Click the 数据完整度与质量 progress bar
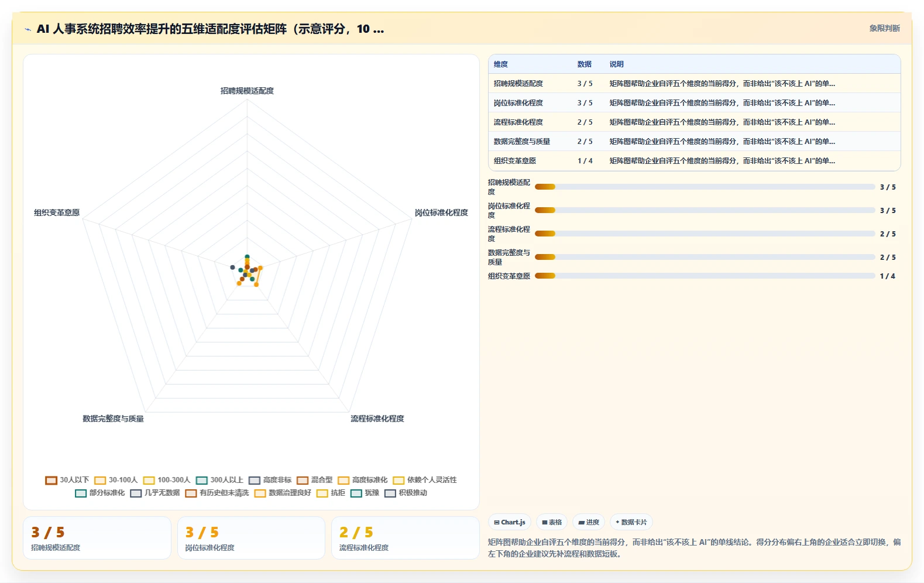This screenshot has width=924, height=583. (705, 258)
